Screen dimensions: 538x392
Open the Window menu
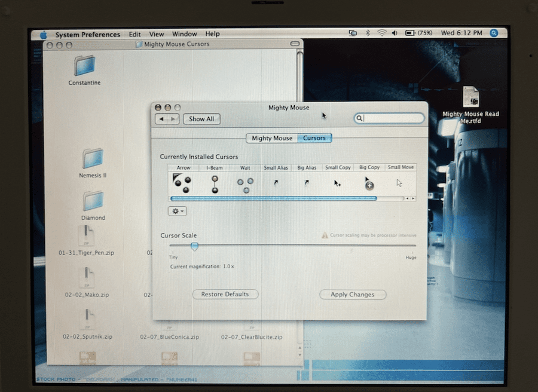184,34
